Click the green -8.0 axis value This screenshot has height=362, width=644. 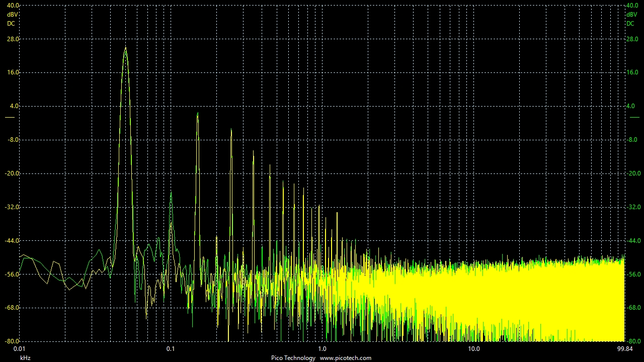pyautogui.click(x=633, y=140)
